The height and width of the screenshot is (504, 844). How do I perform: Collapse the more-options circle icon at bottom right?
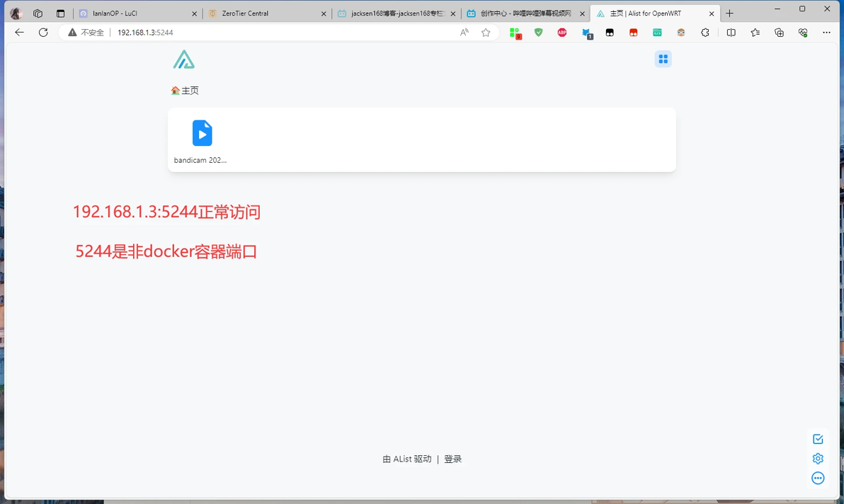[x=818, y=479]
